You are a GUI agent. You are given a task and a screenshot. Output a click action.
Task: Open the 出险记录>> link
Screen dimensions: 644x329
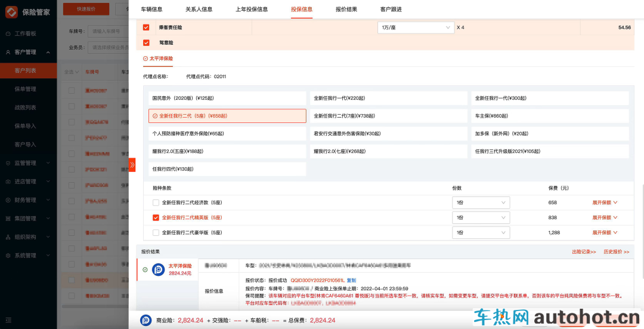[584, 252]
